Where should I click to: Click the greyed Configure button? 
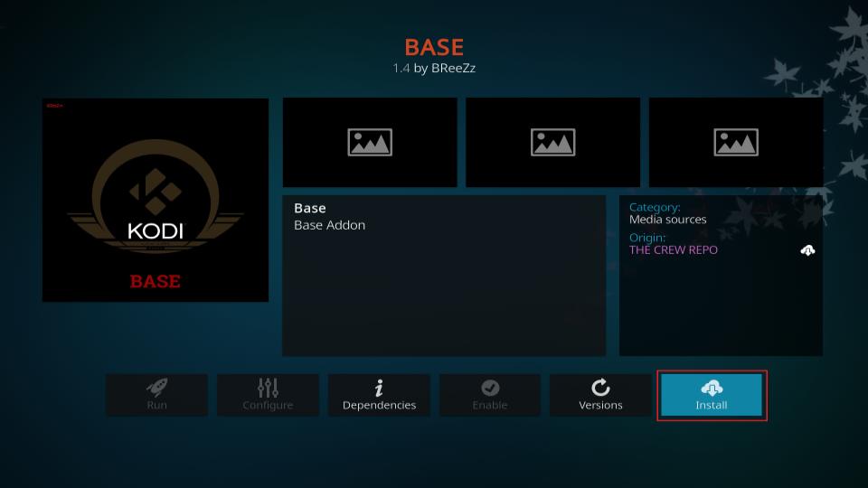[268, 395]
